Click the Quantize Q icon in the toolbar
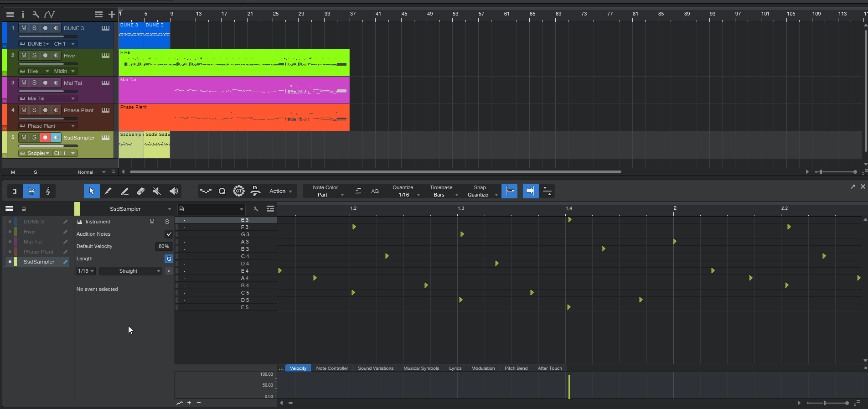868x409 pixels. point(222,191)
